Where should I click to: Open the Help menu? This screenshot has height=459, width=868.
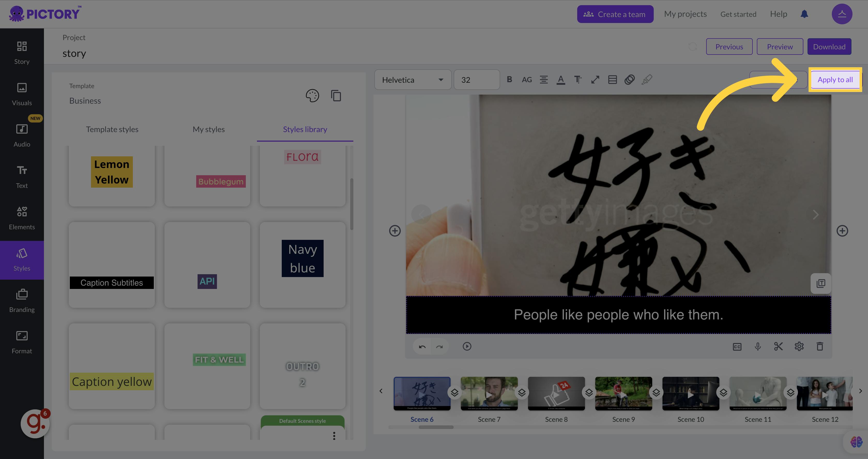[x=778, y=14]
